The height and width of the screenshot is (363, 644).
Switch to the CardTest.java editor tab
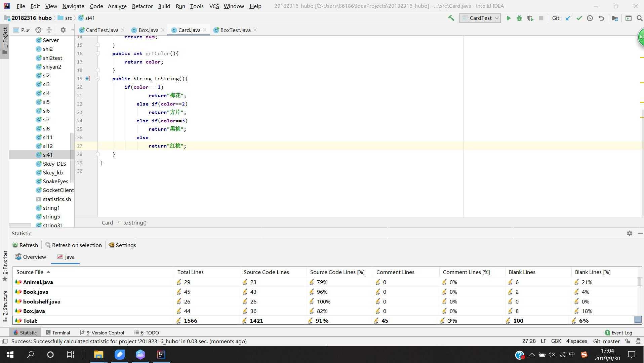[102, 30]
